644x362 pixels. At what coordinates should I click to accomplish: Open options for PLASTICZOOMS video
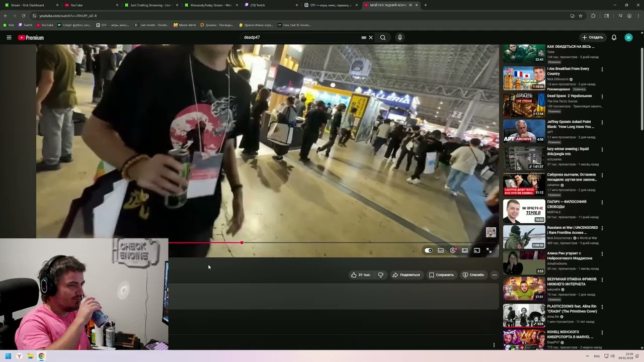(x=602, y=307)
